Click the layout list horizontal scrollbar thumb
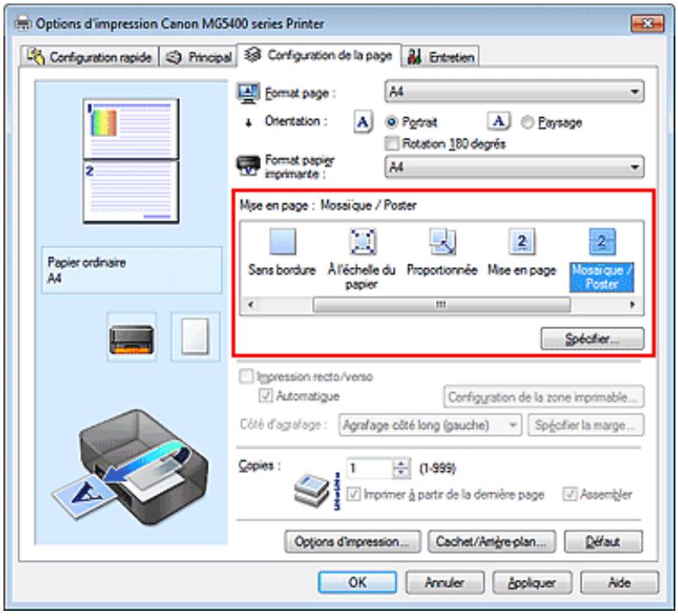This screenshot has width=678, height=616. (x=441, y=304)
